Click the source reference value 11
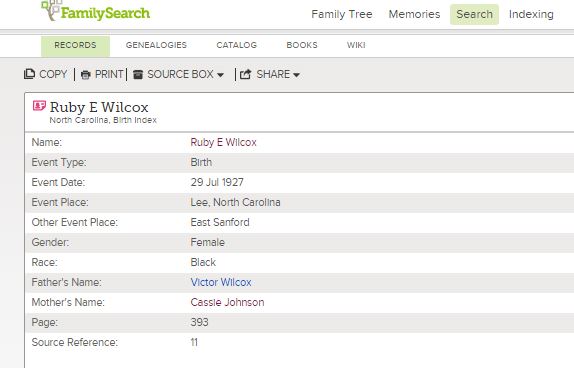 pyautogui.click(x=194, y=342)
